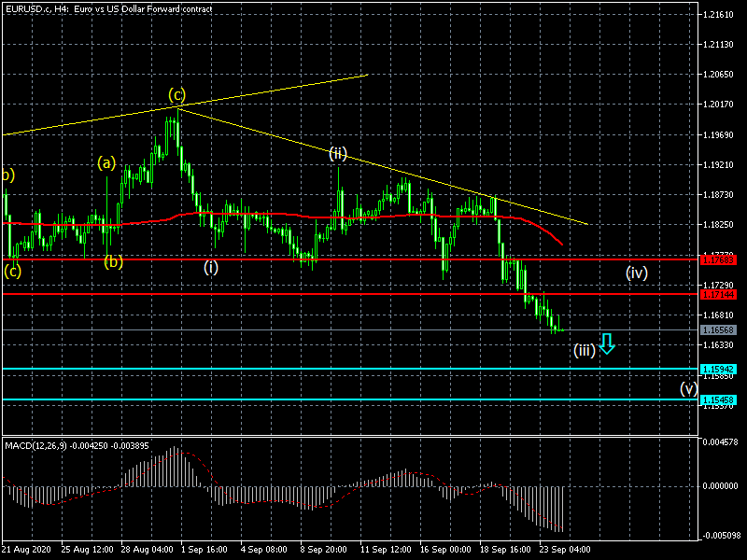Select the cyan 1.15458 price tag

718,400
